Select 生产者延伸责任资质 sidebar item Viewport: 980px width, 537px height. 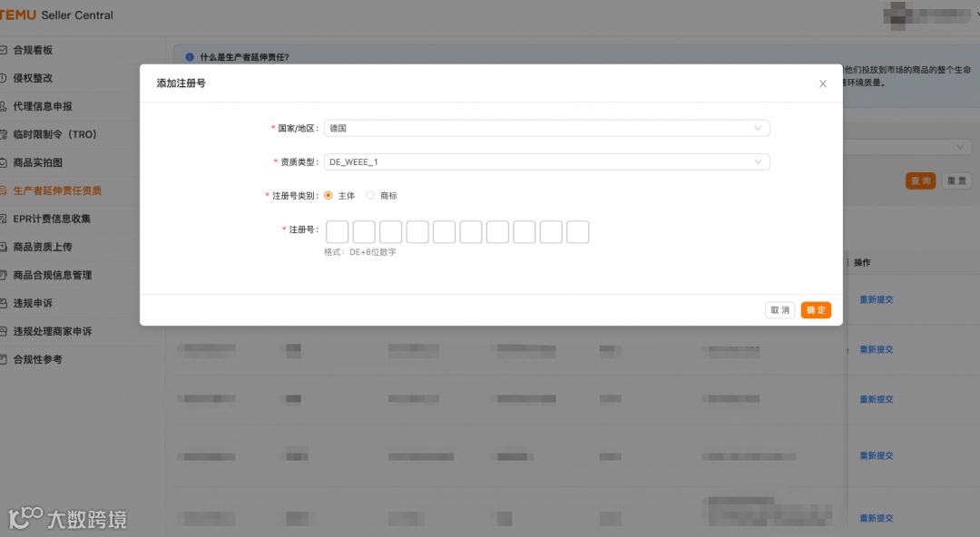pos(57,190)
